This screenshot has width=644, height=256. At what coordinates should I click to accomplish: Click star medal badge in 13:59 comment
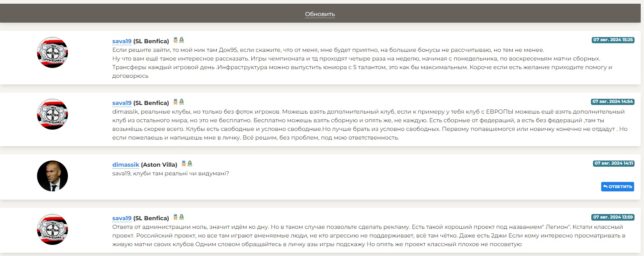pos(176,217)
